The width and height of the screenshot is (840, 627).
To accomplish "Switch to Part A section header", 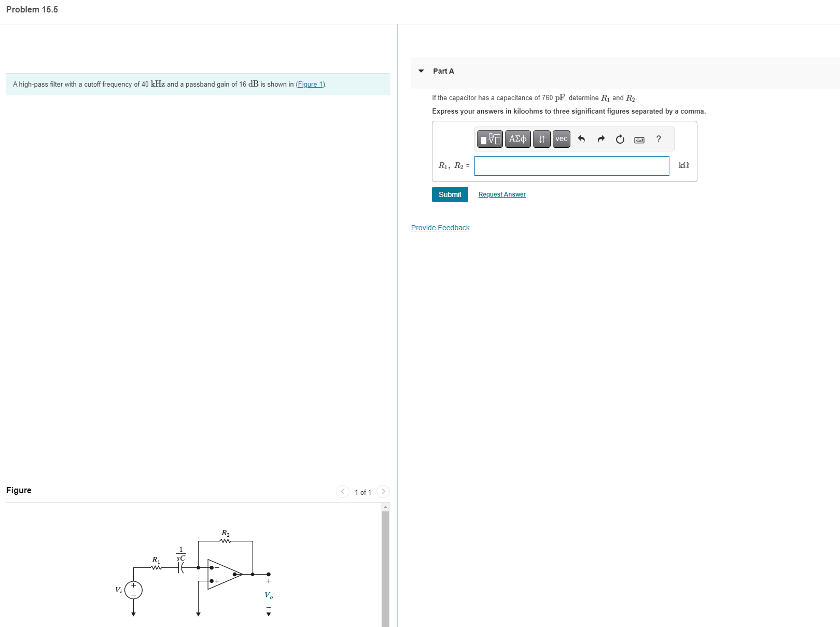I will (443, 71).
